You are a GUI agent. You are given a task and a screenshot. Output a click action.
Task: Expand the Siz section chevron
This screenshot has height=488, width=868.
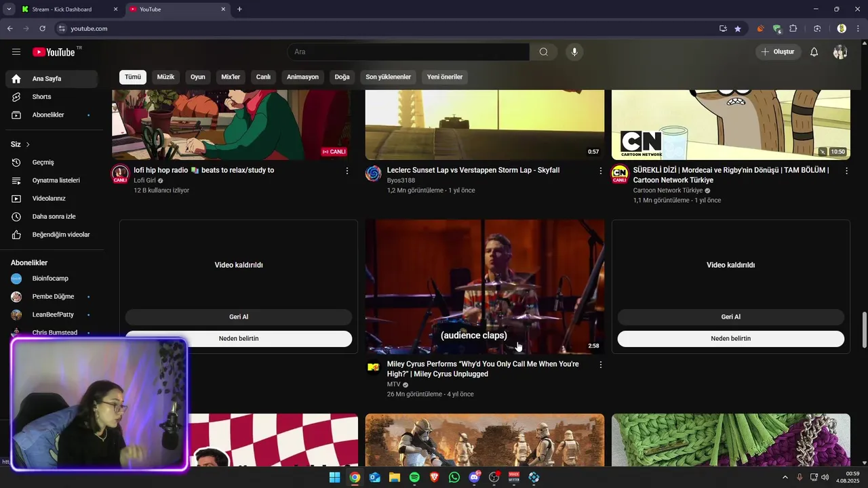pos(28,144)
